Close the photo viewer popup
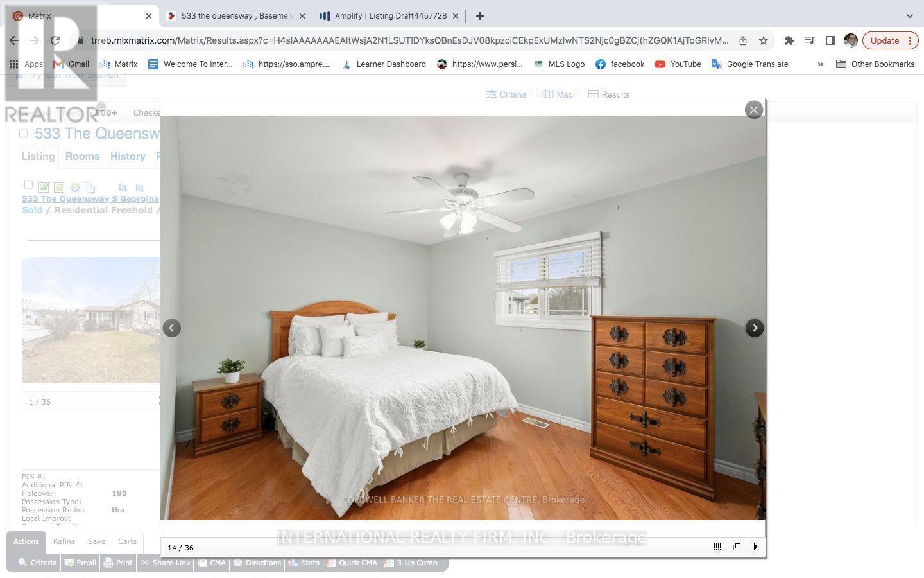The image size is (924, 578). click(x=754, y=110)
